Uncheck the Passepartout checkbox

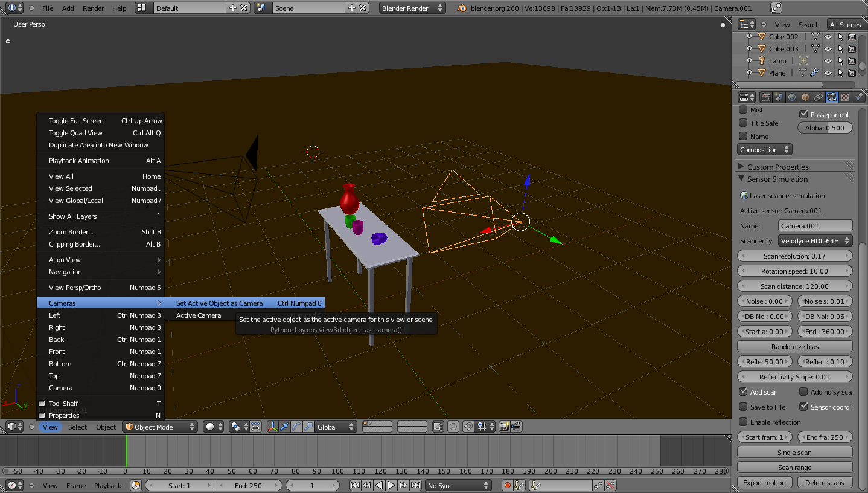[803, 114]
